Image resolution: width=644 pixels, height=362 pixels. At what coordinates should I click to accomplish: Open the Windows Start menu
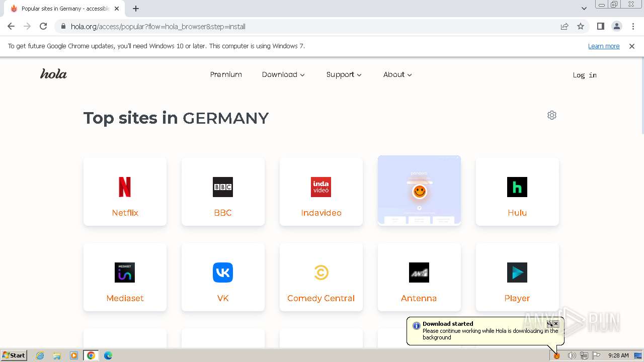(x=14, y=355)
